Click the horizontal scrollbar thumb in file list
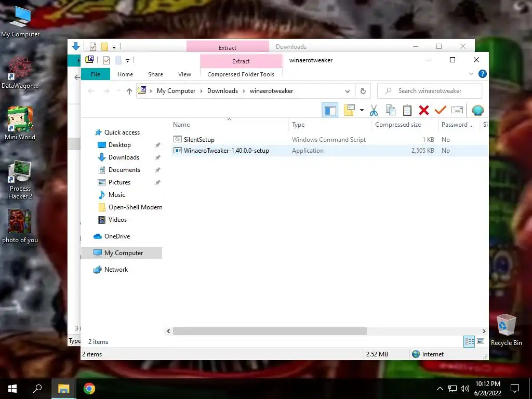 pyautogui.click(x=270, y=331)
